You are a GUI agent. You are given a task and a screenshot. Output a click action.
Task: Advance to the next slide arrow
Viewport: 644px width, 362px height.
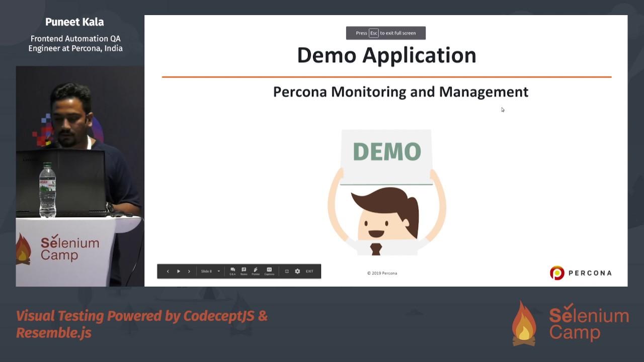pos(189,271)
